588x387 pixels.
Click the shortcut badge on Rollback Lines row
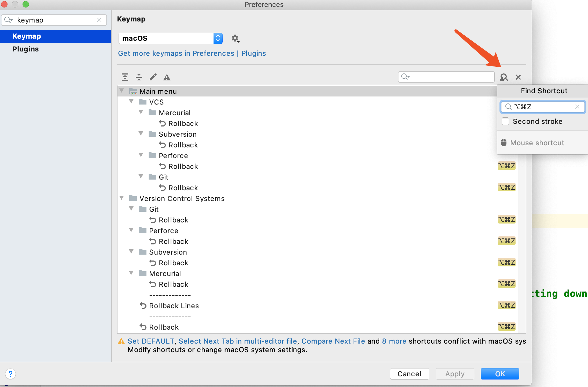click(x=506, y=305)
